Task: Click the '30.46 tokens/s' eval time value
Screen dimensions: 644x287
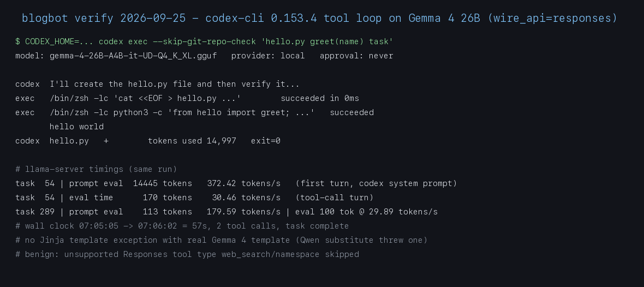Action: coord(246,198)
